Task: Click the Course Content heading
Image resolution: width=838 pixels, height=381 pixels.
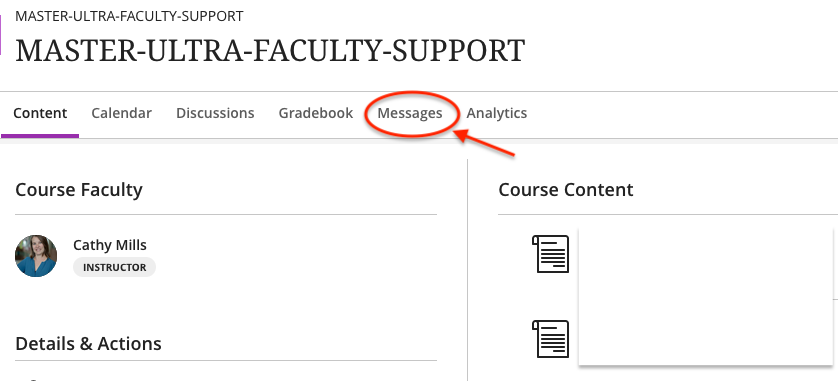Action: [565, 190]
